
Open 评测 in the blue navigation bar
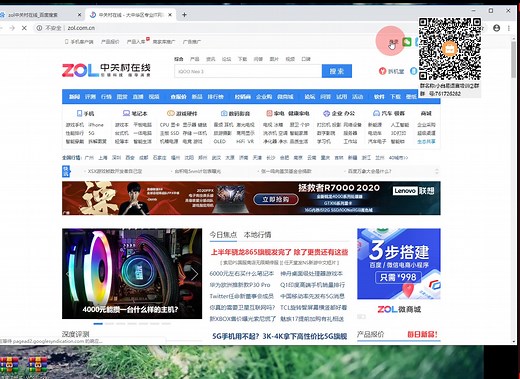coord(90,97)
